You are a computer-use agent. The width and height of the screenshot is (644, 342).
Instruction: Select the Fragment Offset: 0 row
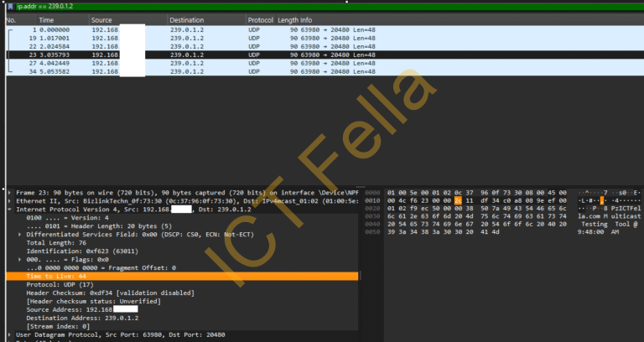tap(182, 267)
